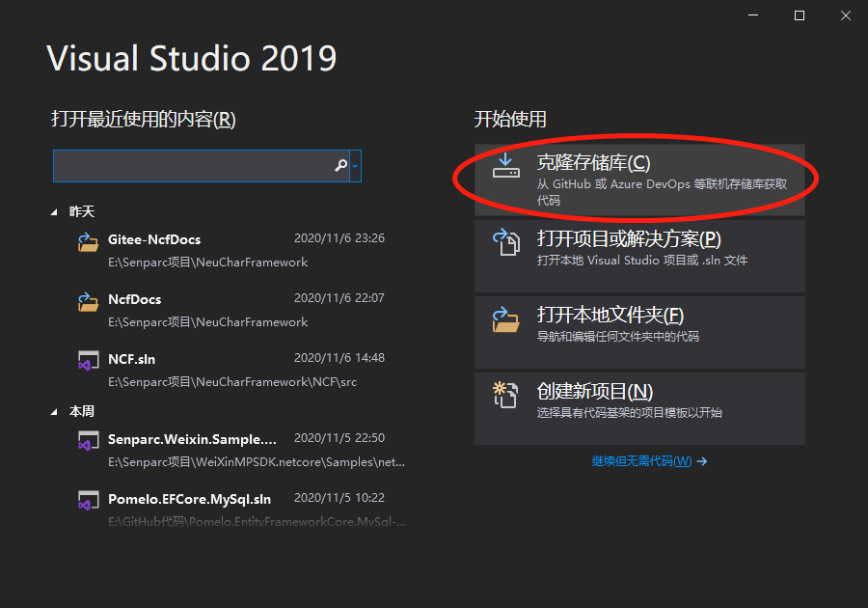Screen dimensions: 868x608
Task: Click the solution icon beside NCF.sln
Action: pyautogui.click(x=88, y=361)
